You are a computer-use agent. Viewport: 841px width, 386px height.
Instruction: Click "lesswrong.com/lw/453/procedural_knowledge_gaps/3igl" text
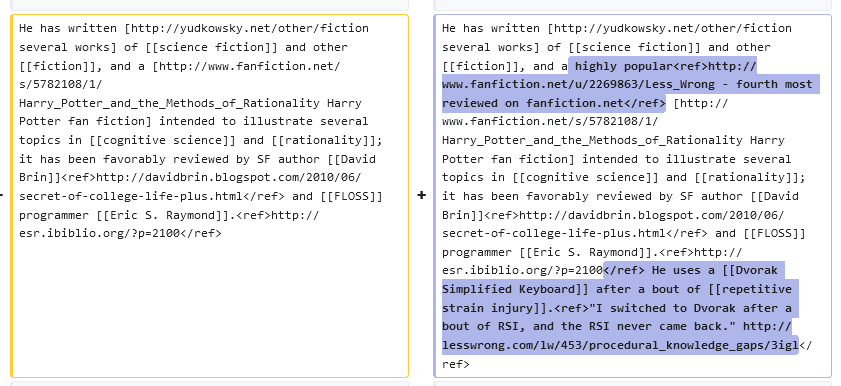pyautogui.click(x=621, y=345)
